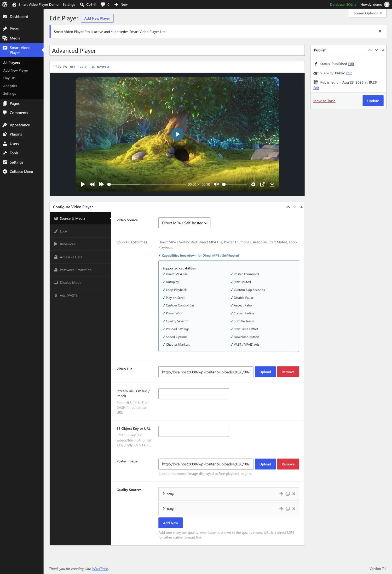This screenshot has height=574, width=392.
Task: Open the player settings gear icon
Action: (253, 184)
